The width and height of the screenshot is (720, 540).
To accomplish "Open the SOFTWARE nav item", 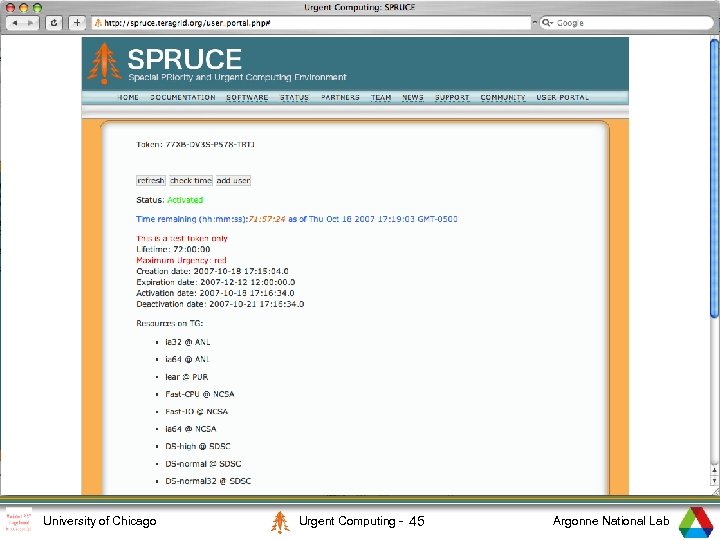I will pyautogui.click(x=247, y=97).
